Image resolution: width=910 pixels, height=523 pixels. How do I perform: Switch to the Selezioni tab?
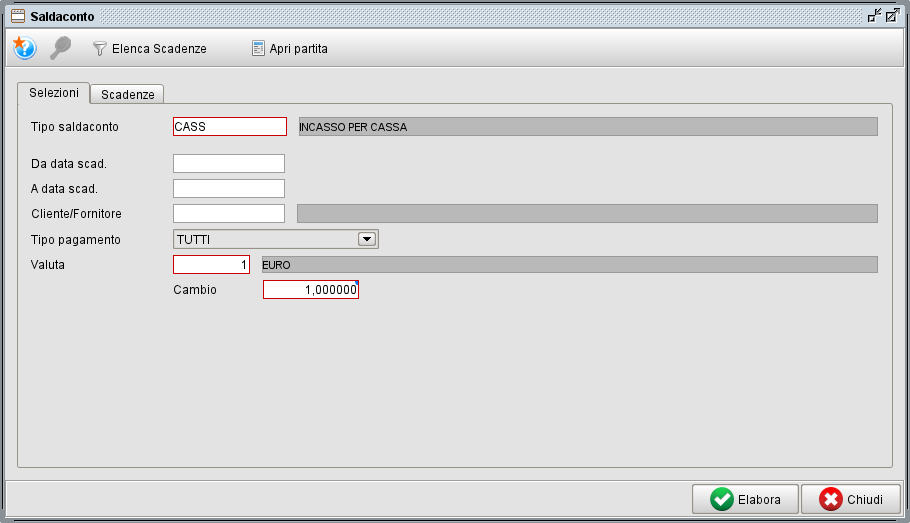pyautogui.click(x=54, y=92)
